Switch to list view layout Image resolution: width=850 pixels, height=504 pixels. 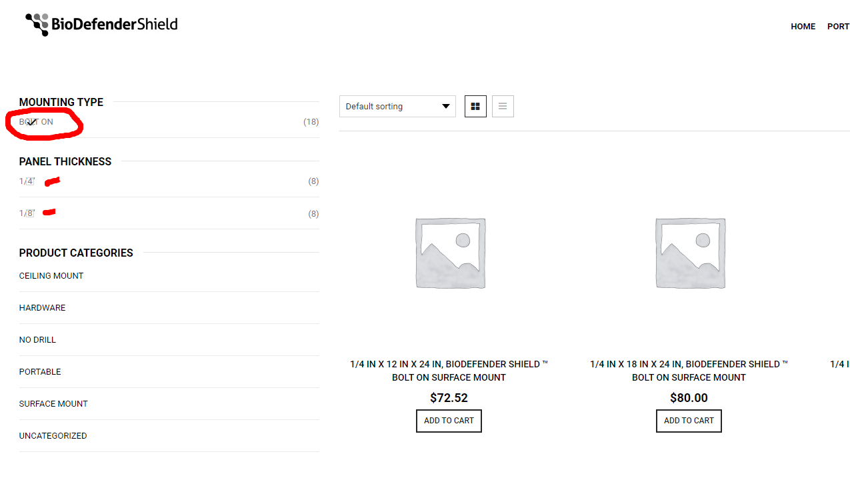[x=503, y=107]
